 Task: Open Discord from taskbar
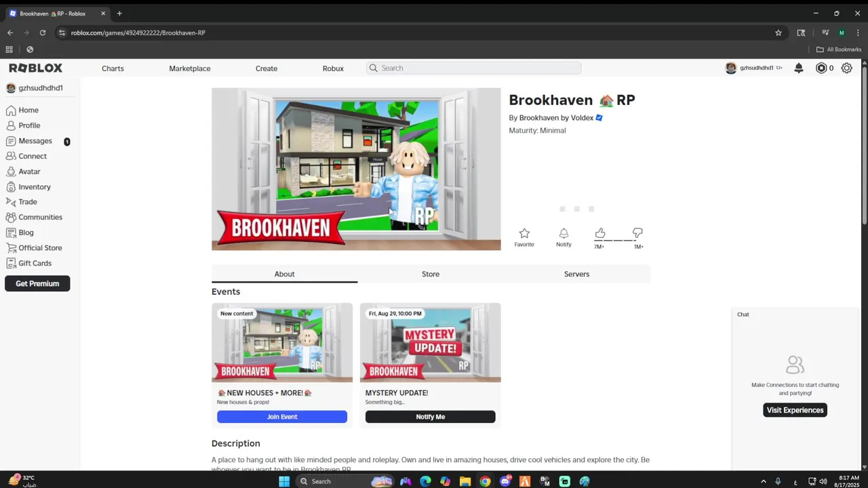pyautogui.click(x=505, y=481)
